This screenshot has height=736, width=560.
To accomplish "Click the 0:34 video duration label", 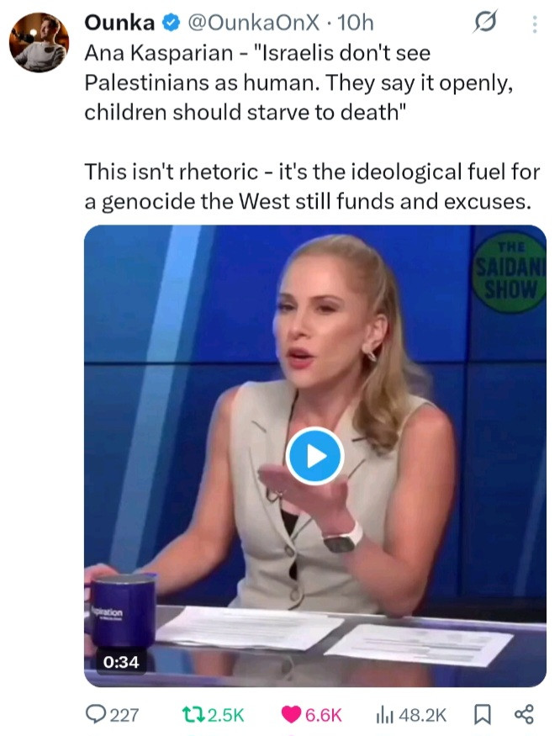I will tap(121, 662).
